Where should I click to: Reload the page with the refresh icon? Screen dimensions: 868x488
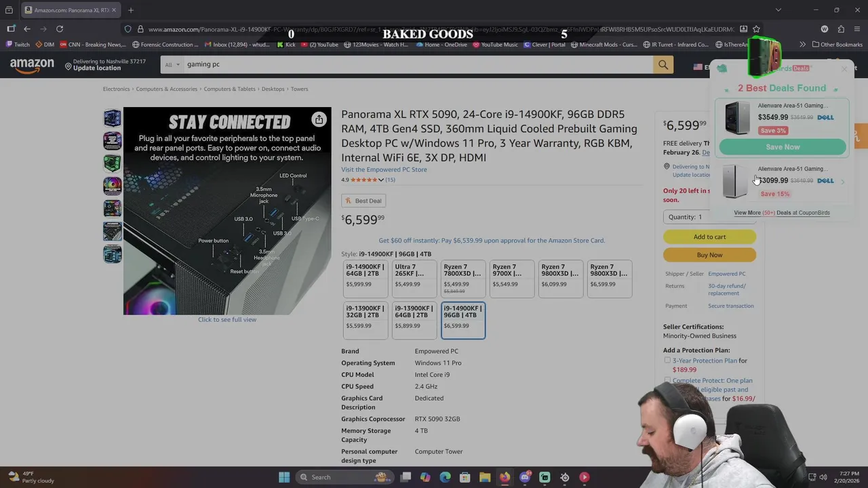coord(60,29)
